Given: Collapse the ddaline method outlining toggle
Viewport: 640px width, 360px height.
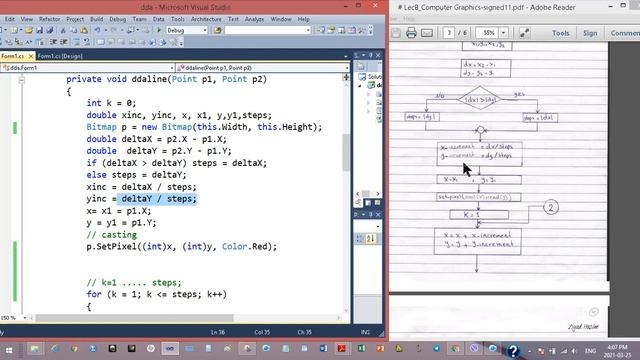Looking at the screenshot, I should point(22,80).
